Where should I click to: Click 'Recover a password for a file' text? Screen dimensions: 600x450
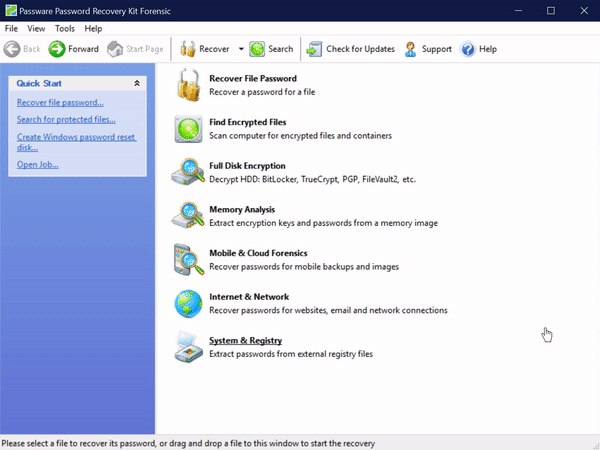[262, 92]
